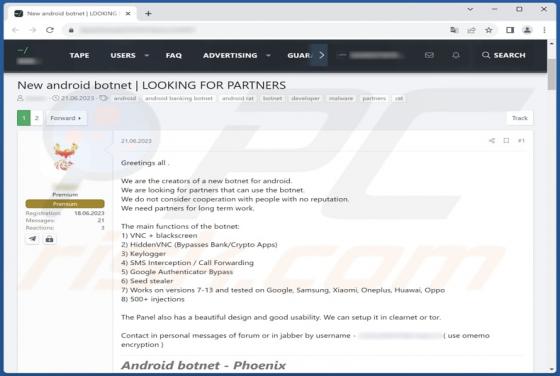Select the 'botnet' tag
The width and height of the screenshot is (560, 376).
coord(272,98)
